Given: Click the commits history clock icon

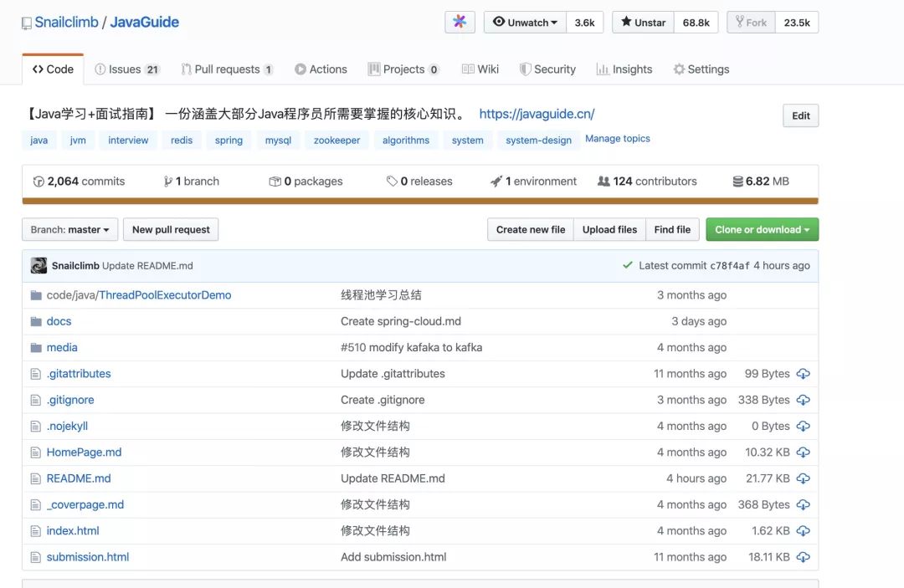Looking at the screenshot, I should click(x=39, y=182).
